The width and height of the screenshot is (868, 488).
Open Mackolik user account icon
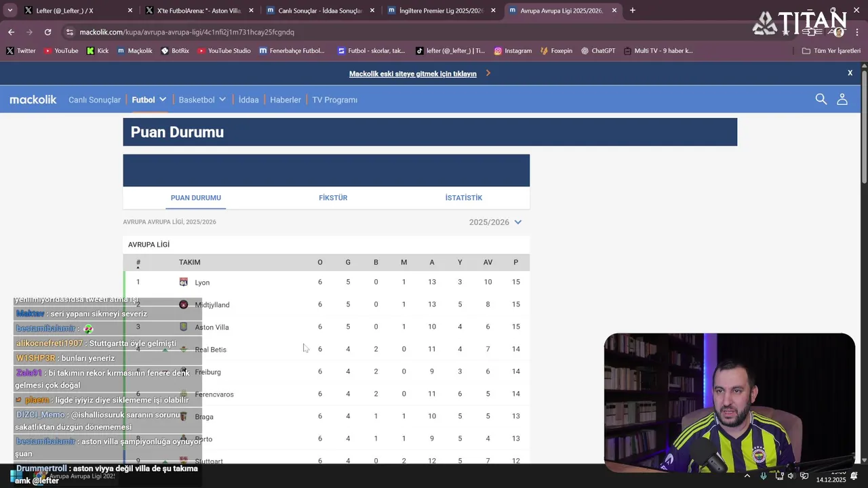pyautogui.click(x=842, y=100)
